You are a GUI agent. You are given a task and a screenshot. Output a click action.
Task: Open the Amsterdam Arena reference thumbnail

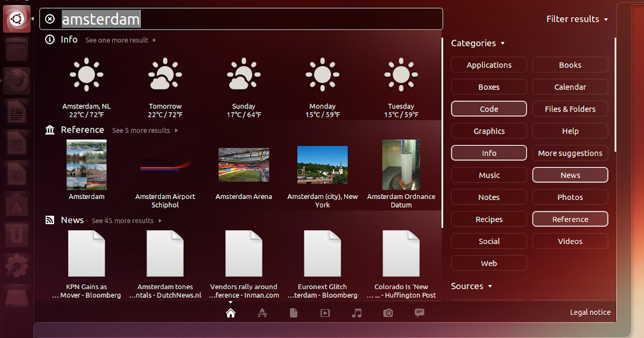point(244,165)
